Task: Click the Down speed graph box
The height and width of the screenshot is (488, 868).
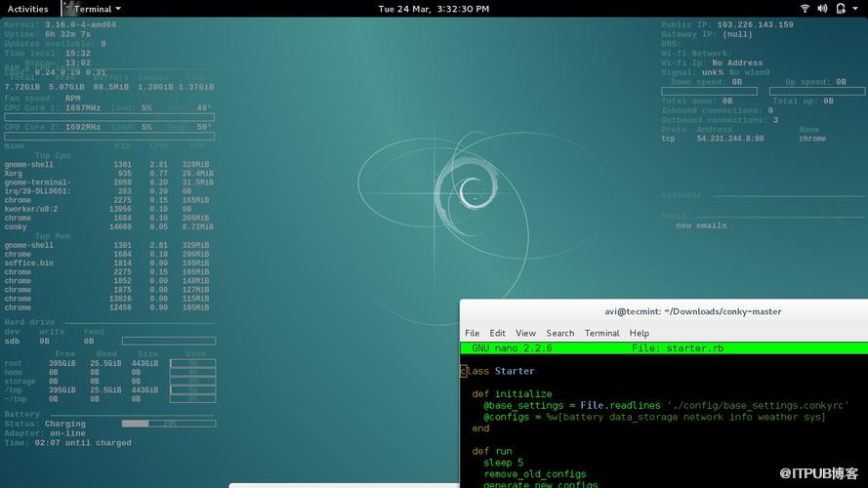Action: (x=709, y=92)
